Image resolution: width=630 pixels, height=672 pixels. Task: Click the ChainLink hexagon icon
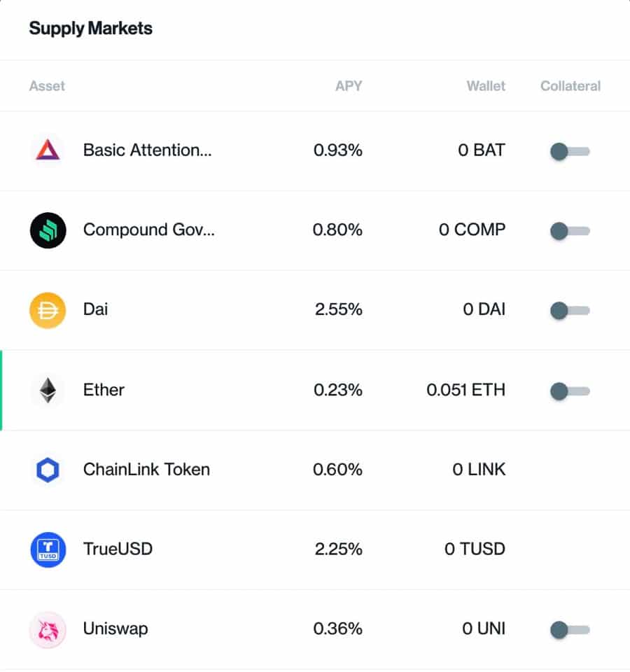coord(48,470)
